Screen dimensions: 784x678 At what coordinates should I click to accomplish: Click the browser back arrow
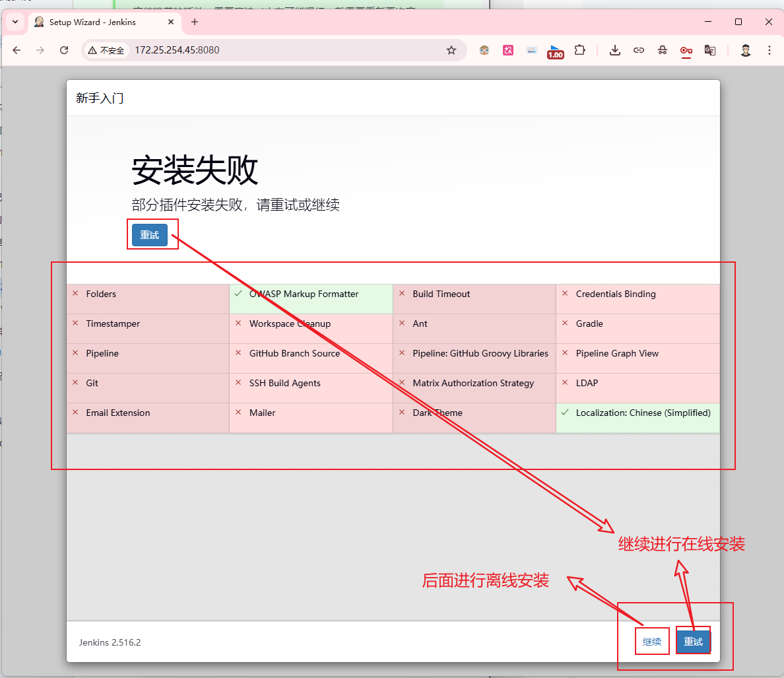16,50
